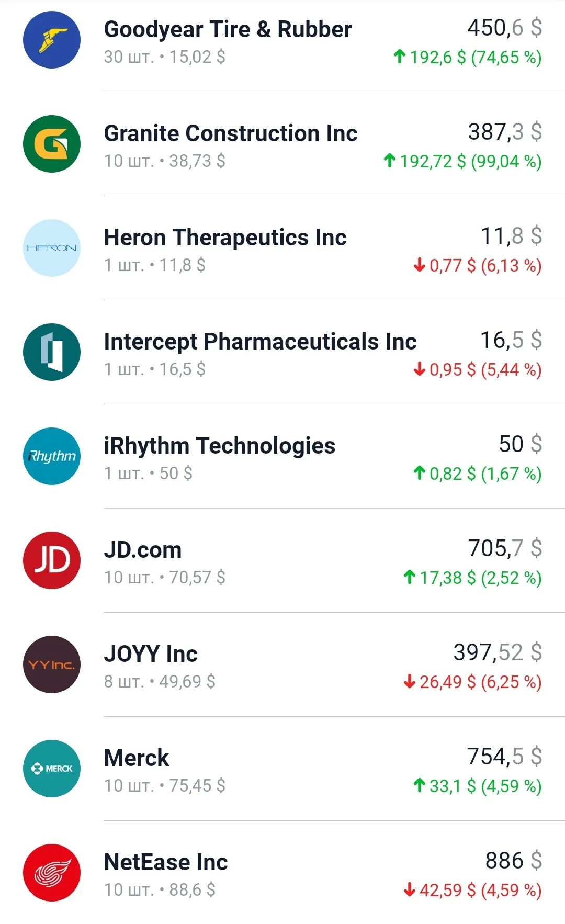Screen dimensions: 565x924
Task: Tap the Intercept Pharmaceuticals teal logo
Action: (x=52, y=352)
